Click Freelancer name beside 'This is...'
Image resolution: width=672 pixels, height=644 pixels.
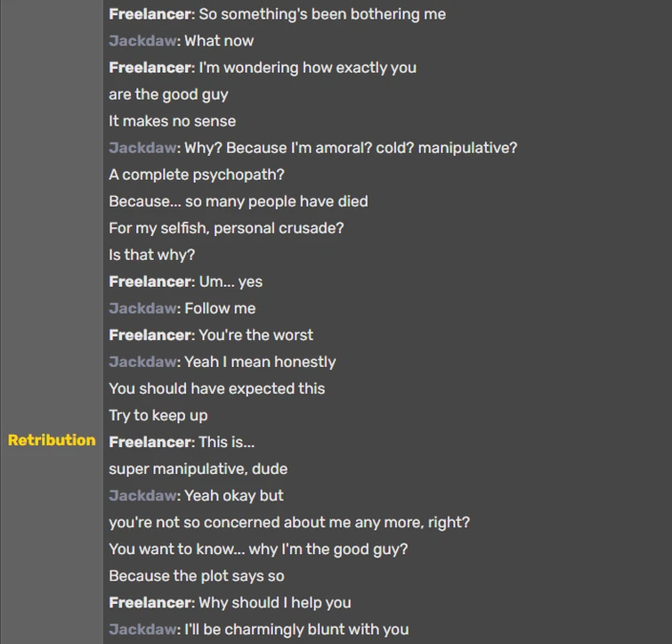150,442
